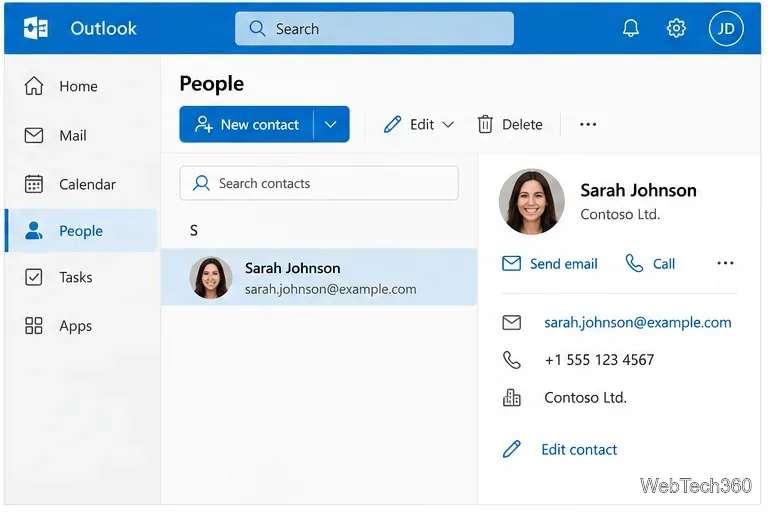
Task: Click Sarah Johnson's small list photo
Action: coord(211,278)
